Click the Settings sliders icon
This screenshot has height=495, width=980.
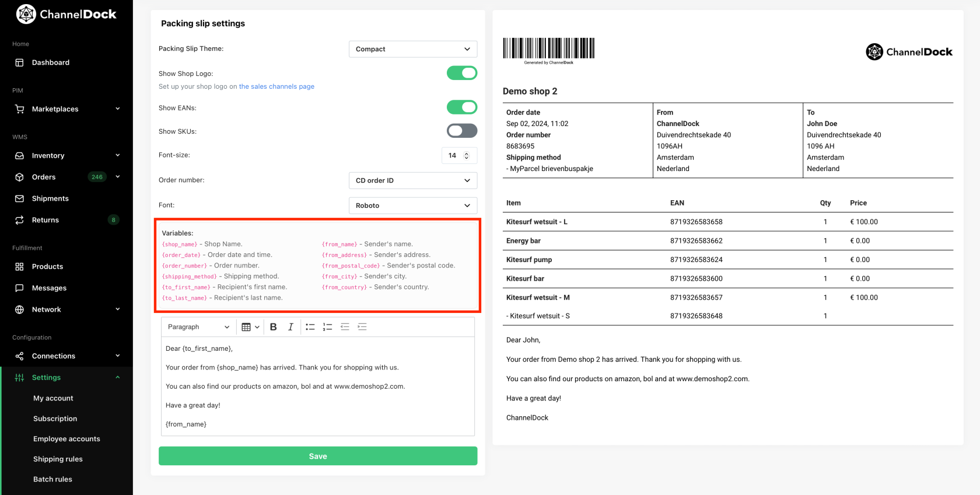[19, 378]
